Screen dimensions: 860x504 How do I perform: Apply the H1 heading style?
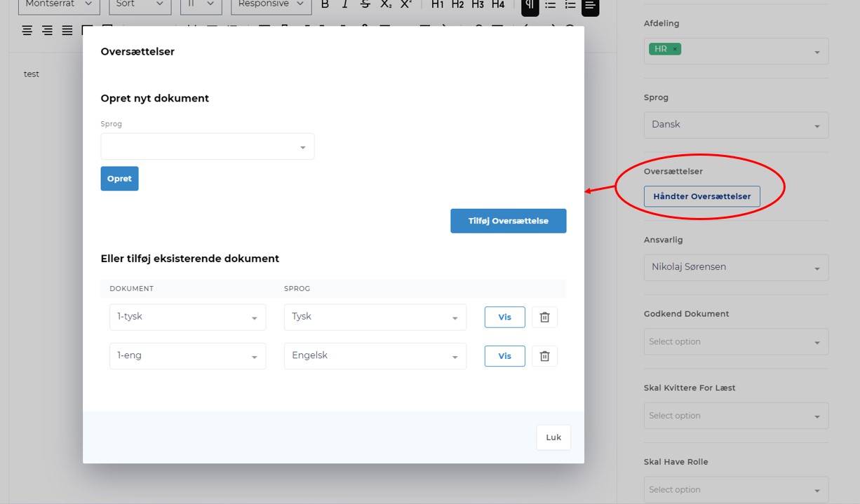pyautogui.click(x=438, y=4)
